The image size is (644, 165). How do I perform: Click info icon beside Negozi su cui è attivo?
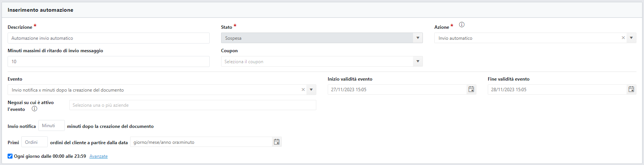point(35,109)
